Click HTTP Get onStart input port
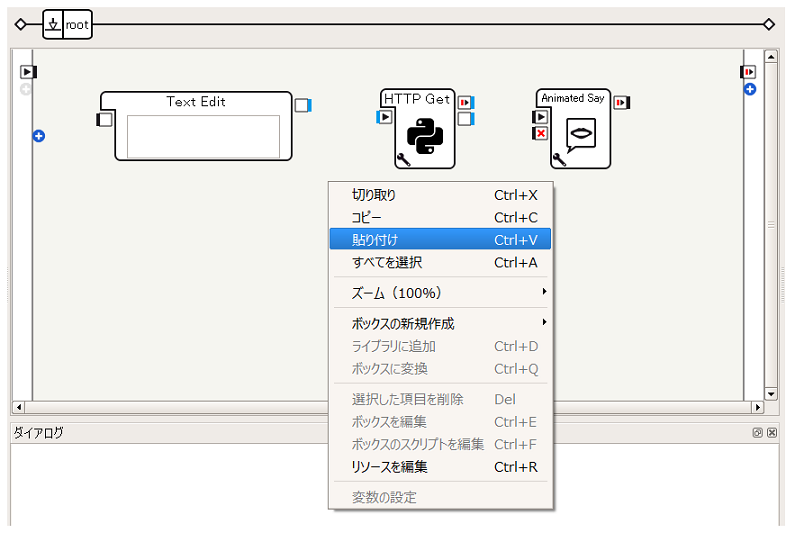The image size is (795, 551). point(384,117)
